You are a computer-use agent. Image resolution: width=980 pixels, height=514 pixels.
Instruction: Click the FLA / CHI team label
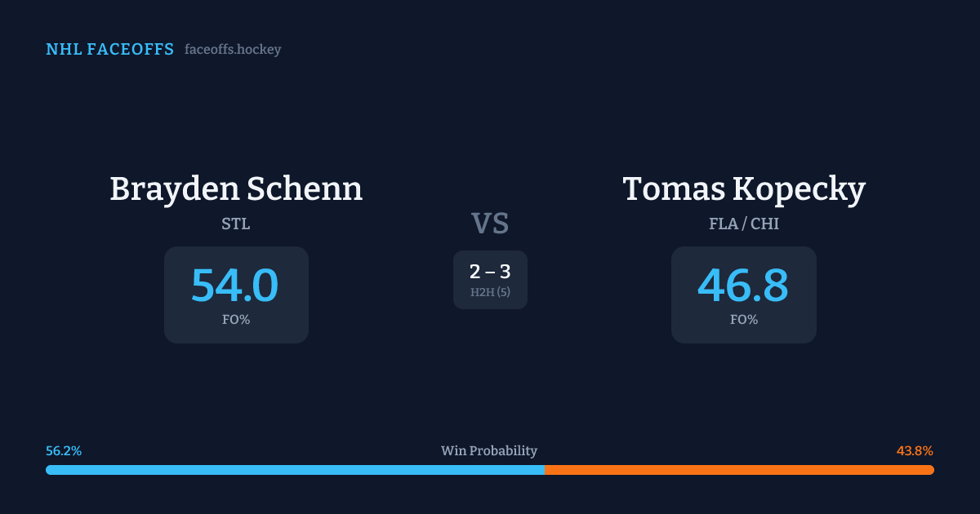[x=744, y=224]
